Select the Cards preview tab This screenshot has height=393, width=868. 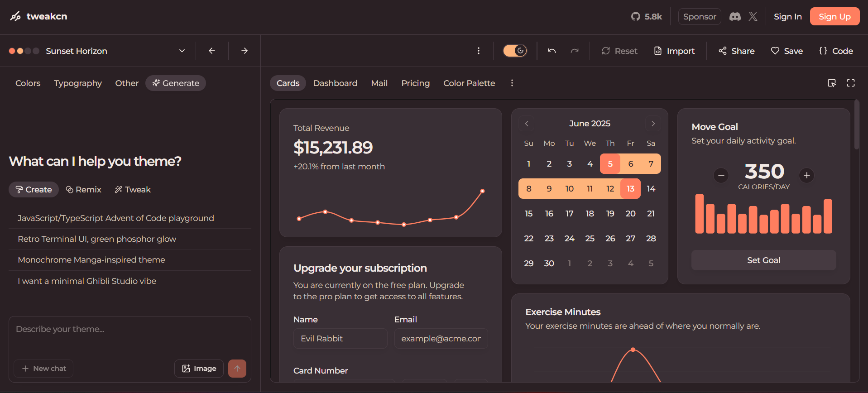288,83
